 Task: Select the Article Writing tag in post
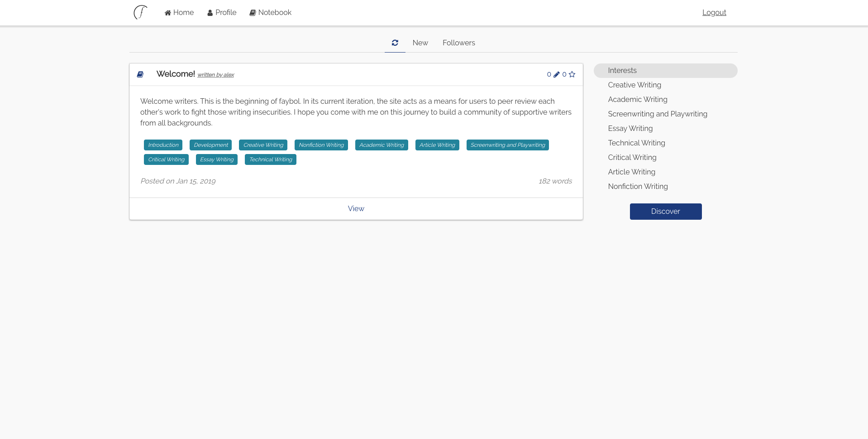click(x=437, y=145)
